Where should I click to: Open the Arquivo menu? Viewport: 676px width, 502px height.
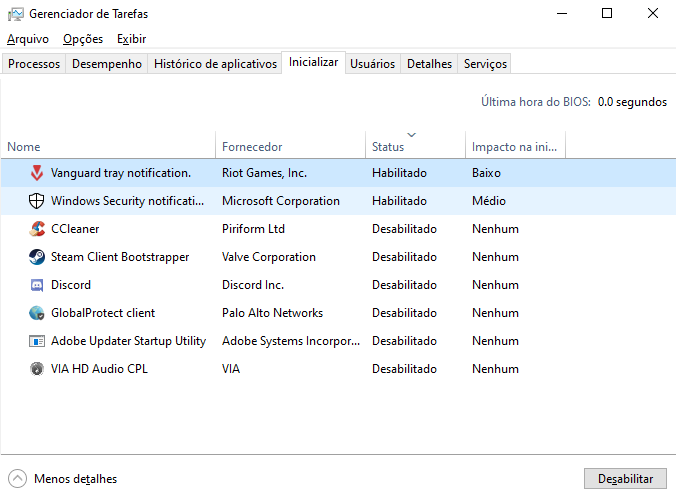(x=27, y=39)
